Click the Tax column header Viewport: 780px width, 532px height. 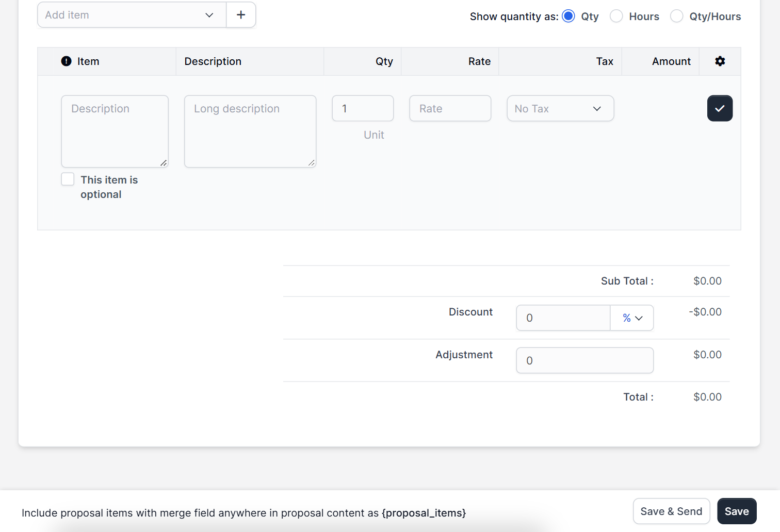605,61
